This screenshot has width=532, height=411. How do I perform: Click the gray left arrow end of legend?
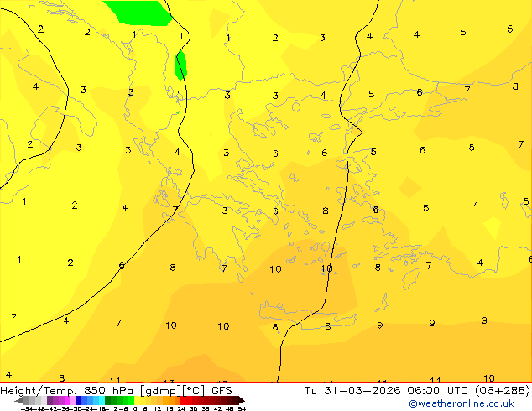click(19, 400)
